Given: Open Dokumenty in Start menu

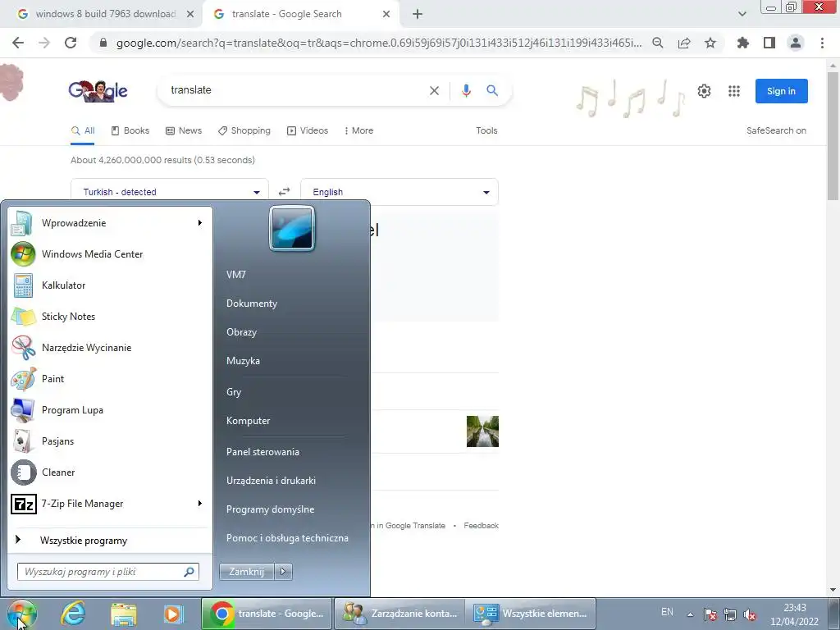Looking at the screenshot, I should click(x=252, y=304).
